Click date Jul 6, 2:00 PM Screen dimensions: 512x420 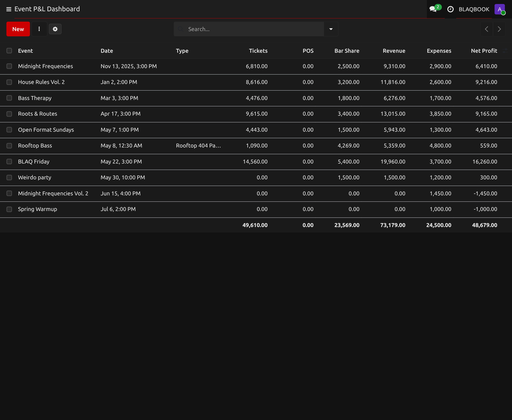(x=118, y=209)
